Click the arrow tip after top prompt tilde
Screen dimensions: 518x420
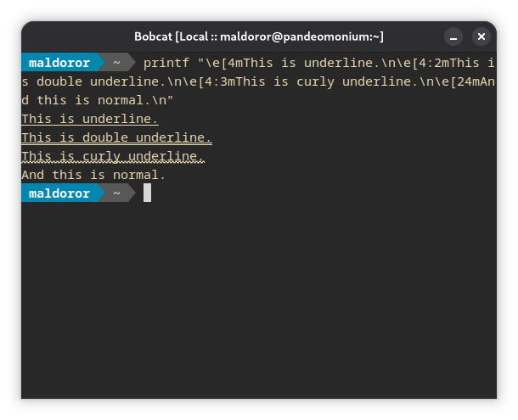coord(132,63)
